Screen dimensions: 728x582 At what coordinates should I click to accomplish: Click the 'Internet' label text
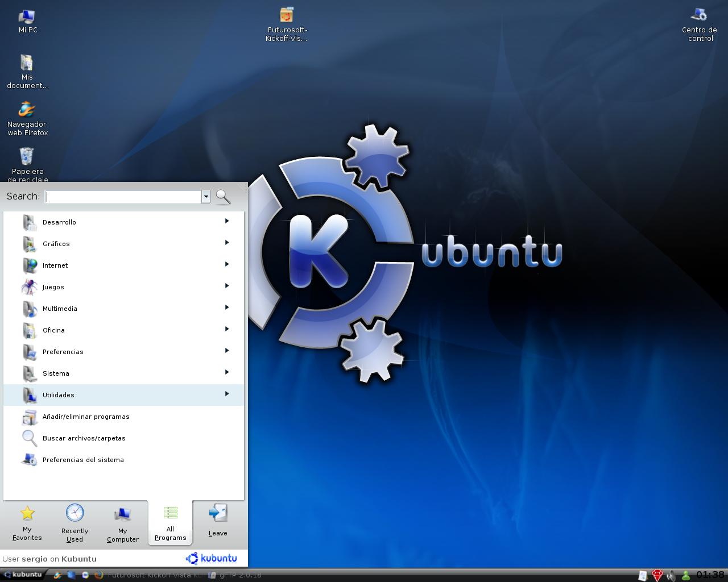[55, 265]
